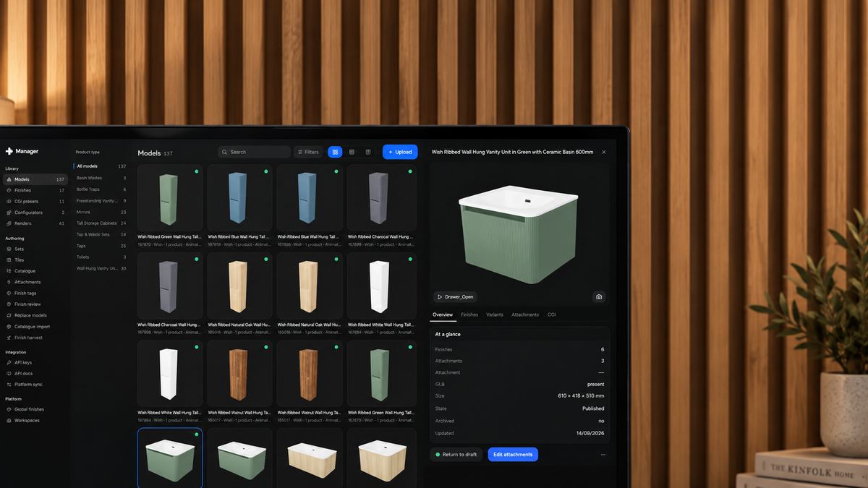This screenshot has height=488, width=868.
Task: Switch to the third layout view icon
Action: [x=368, y=152]
